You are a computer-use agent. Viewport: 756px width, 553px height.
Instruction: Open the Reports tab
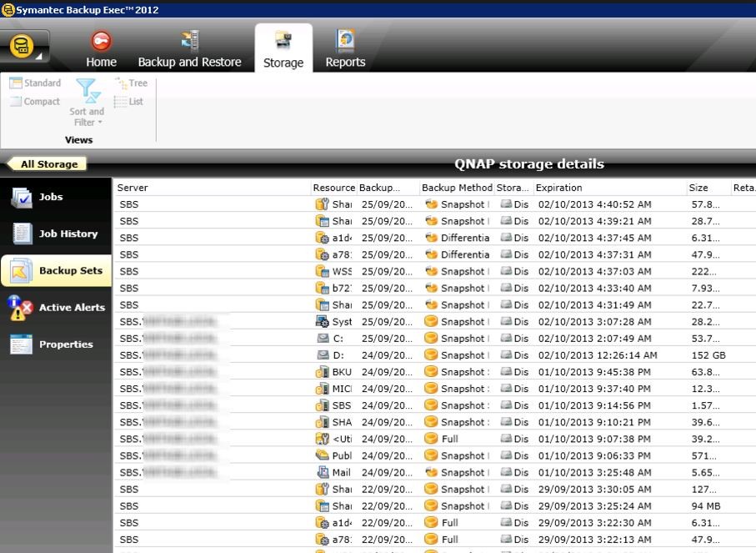[345, 50]
